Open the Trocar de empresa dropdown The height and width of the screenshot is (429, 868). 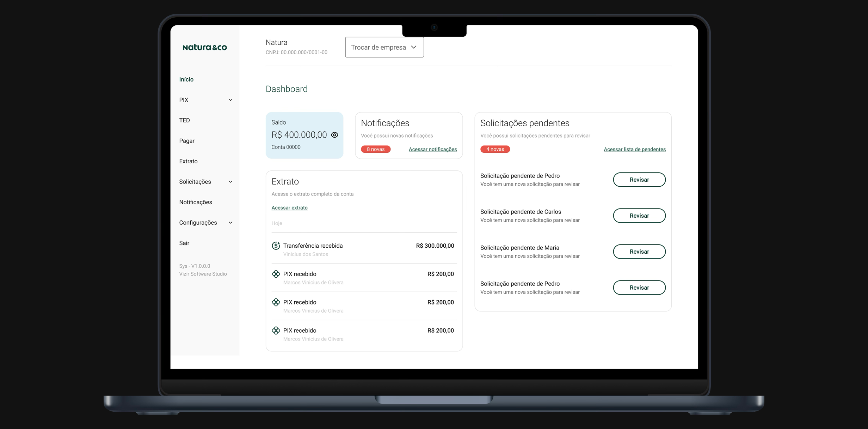[384, 47]
